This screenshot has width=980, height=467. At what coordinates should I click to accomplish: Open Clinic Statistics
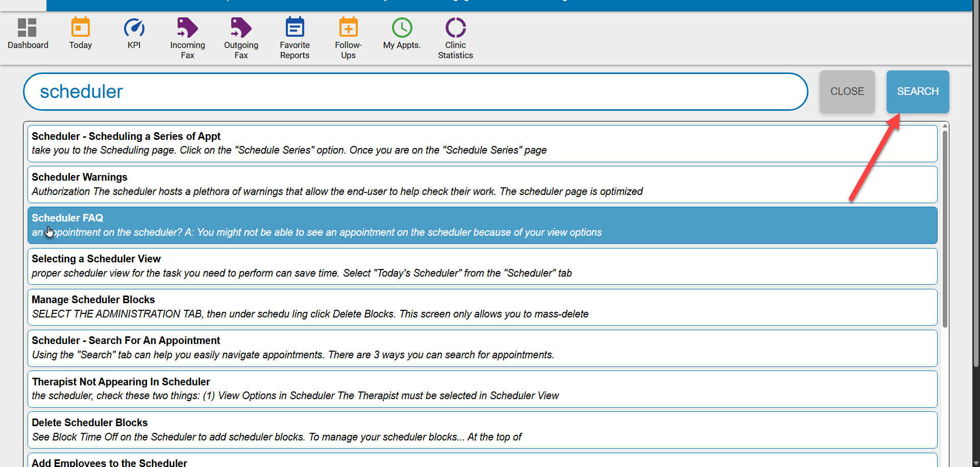pos(455,36)
